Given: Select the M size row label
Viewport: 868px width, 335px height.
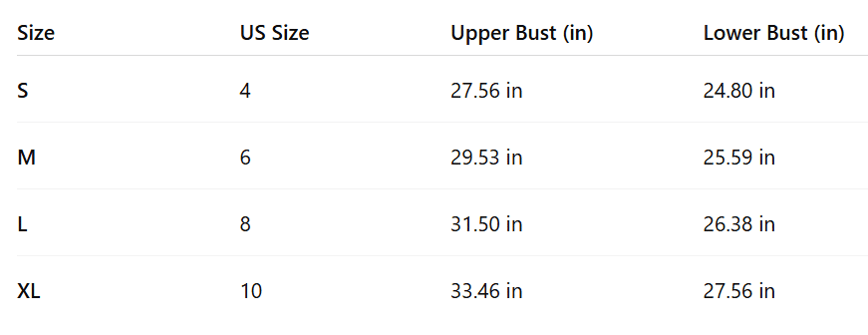Looking at the screenshot, I should [x=26, y=157].
